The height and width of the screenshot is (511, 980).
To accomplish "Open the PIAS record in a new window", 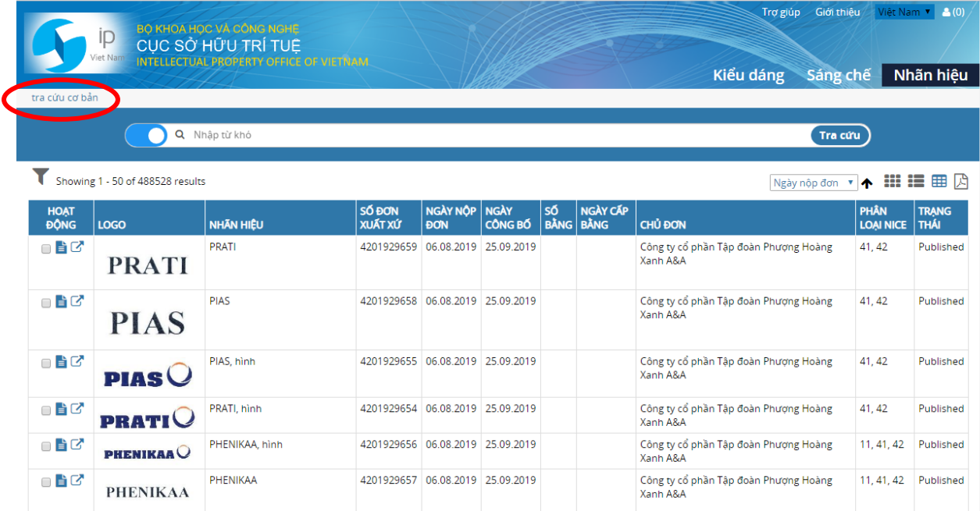I will tap(77, 301).
